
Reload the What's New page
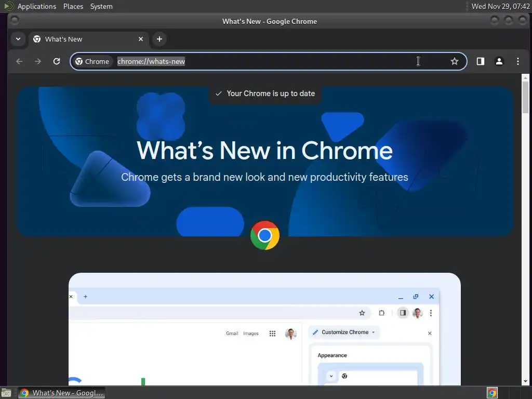point(57,61)
